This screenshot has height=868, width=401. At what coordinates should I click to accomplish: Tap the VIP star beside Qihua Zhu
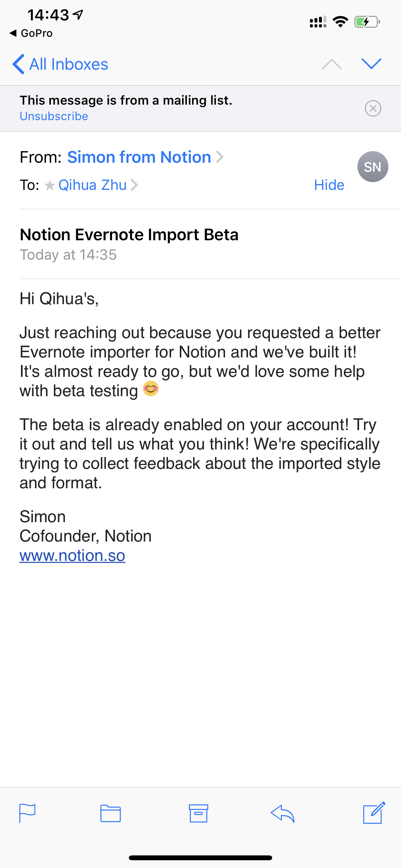(x=50, y=185)
